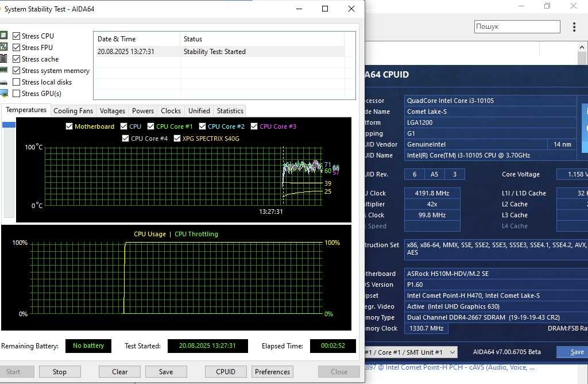
Task: Click the Test Started 20.08.2025 13:27:31 display
Action: click(x=207, y=345)
